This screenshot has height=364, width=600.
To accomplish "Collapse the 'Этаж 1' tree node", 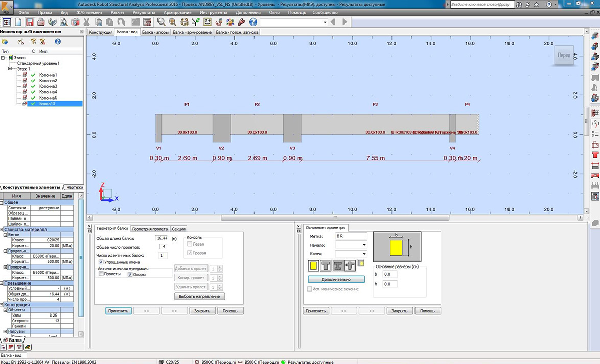I will tap(10, 69).
